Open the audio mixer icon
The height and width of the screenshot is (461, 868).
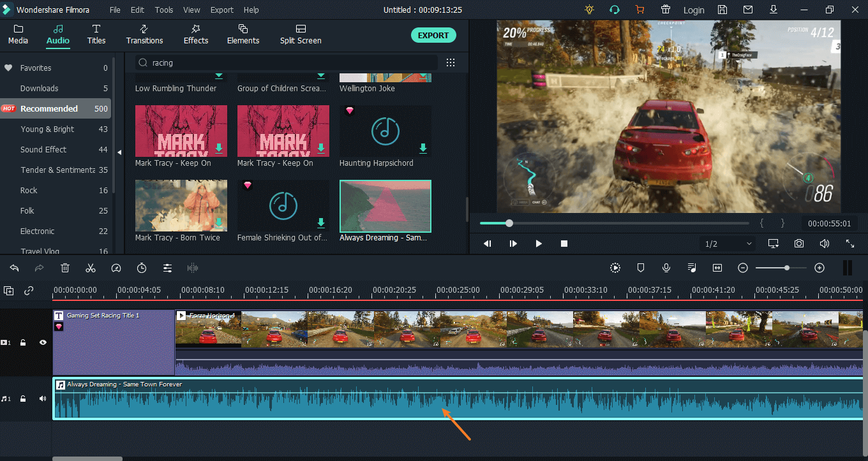pyautogui.click(x=692, y=268)
